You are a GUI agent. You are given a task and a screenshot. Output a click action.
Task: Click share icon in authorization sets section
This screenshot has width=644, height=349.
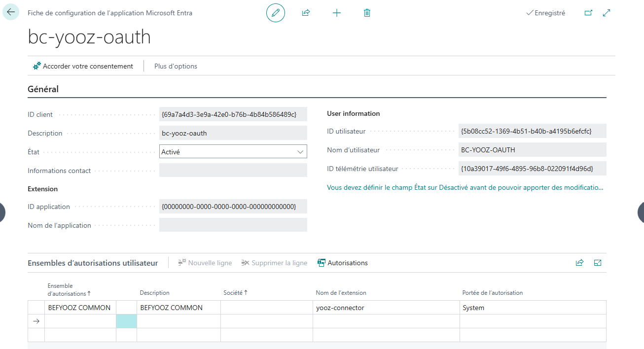click(579, 263)
